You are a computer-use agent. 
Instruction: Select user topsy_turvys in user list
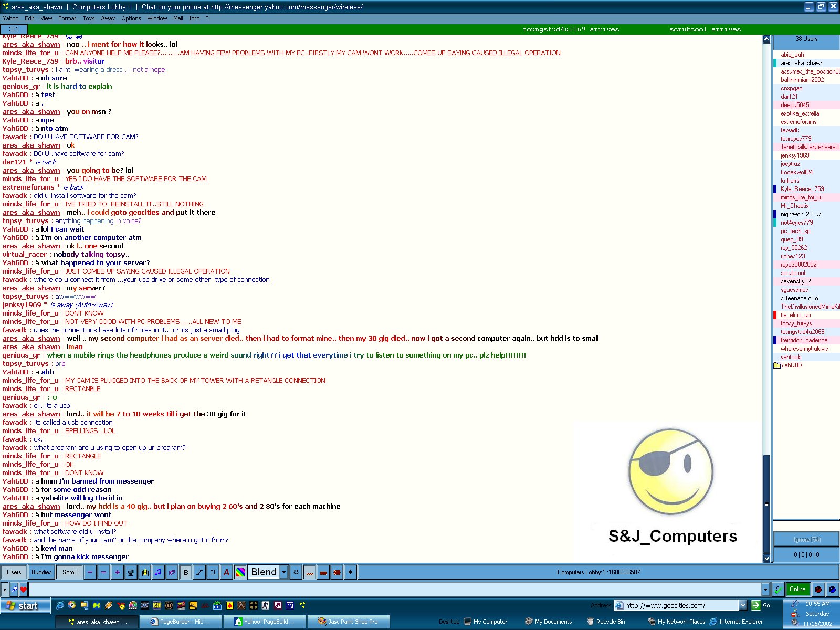(796, 323)
